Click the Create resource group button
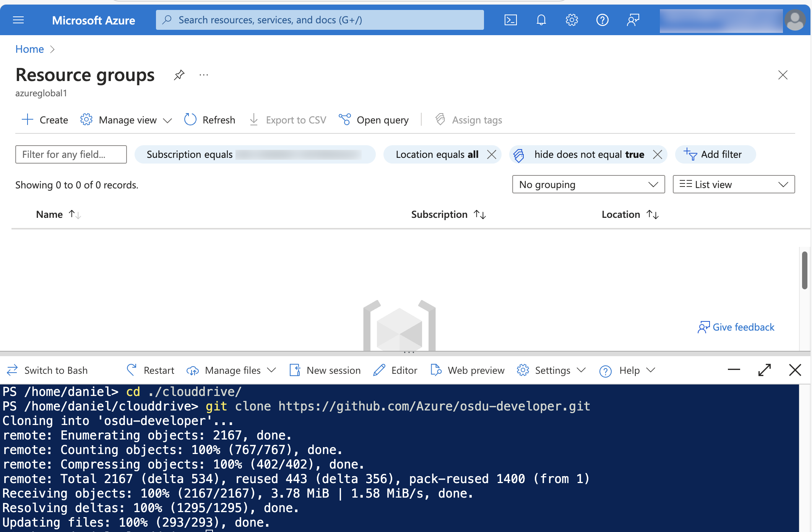Viewport: 812px width, 532px height. click(x=45, y=119)
